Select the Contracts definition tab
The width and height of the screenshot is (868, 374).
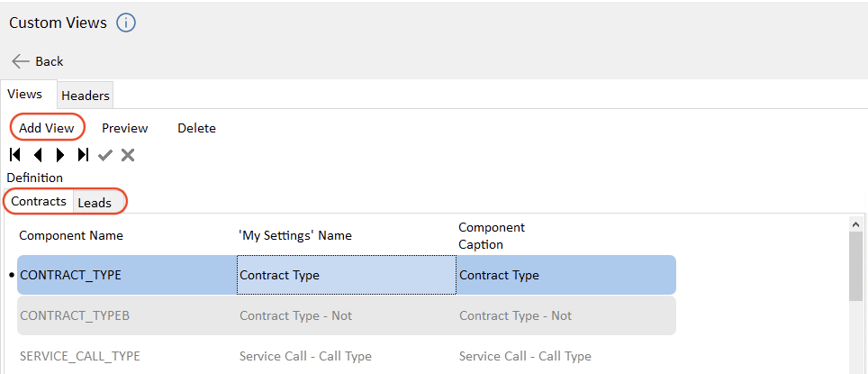pyautogui.click(x=39, y=202)
